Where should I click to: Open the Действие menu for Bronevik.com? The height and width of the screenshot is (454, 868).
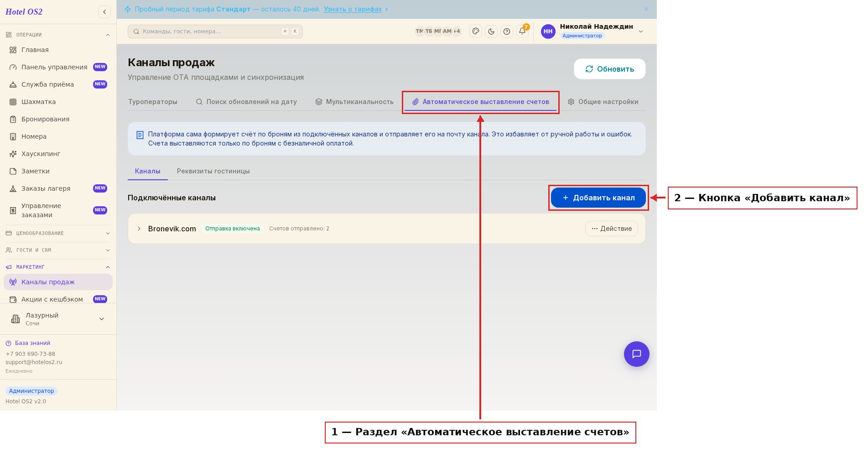pos(612,229)
